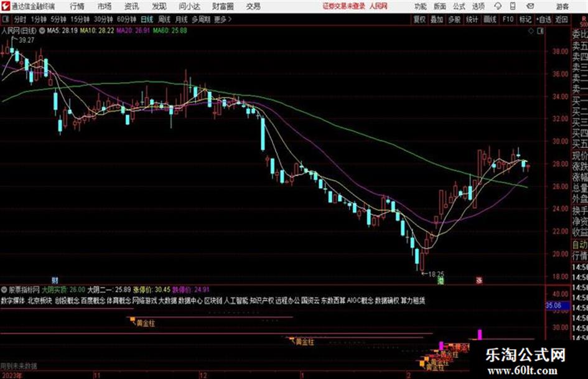Open main chart indicator settings round icon
Viewport: 588px width, 379px height.
click(42, 30)
